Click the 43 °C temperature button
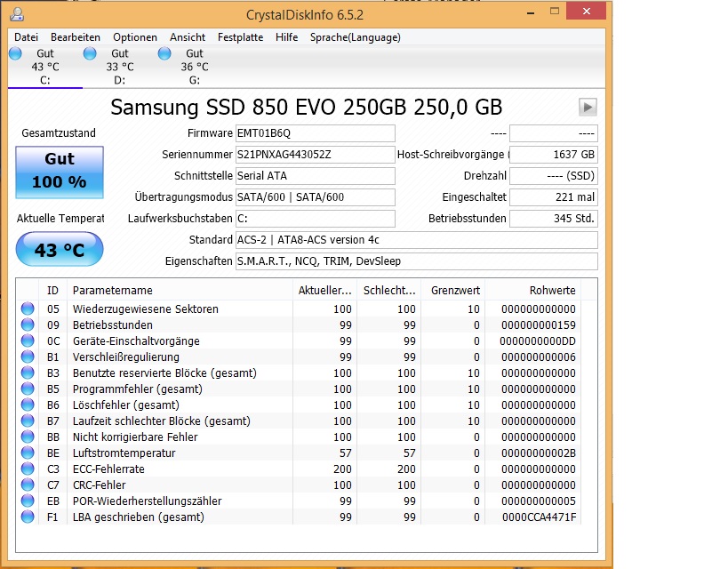Image resolution: width=728 pixels, height=569 pixels. pyautogui.click(x=60, y=250)
